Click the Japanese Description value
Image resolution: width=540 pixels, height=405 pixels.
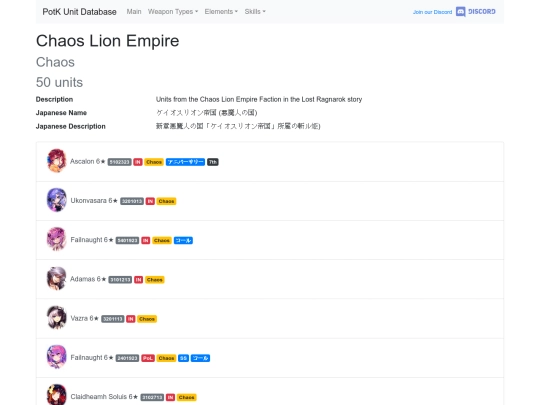coord(238,126)
